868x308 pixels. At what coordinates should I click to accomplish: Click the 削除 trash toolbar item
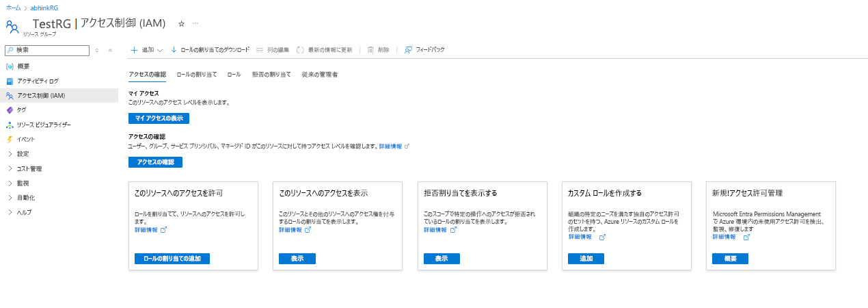[378, 50]
